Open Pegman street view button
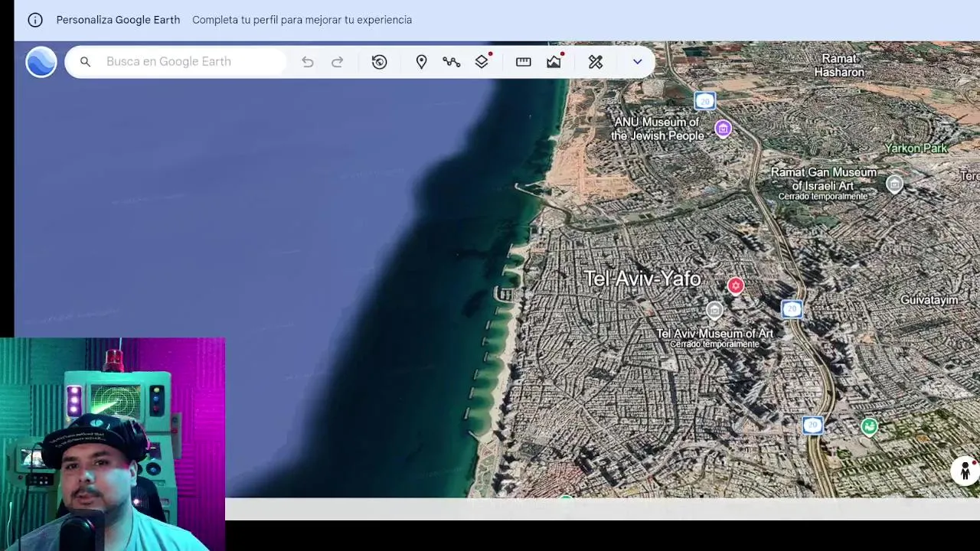Image resolution: width=980 pixels, height=551 pixels. (965, 471)
